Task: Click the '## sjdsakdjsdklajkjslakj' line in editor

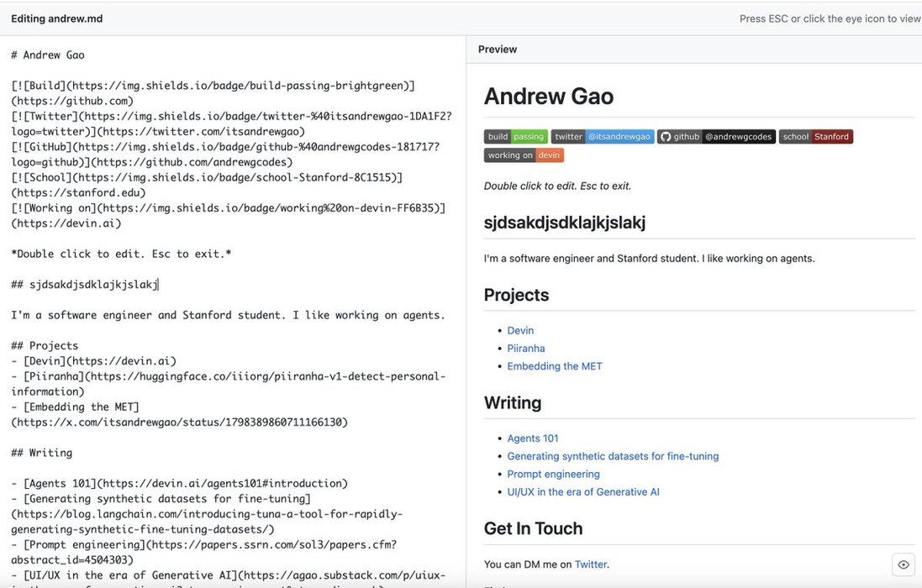Action: tap(85, 285)
